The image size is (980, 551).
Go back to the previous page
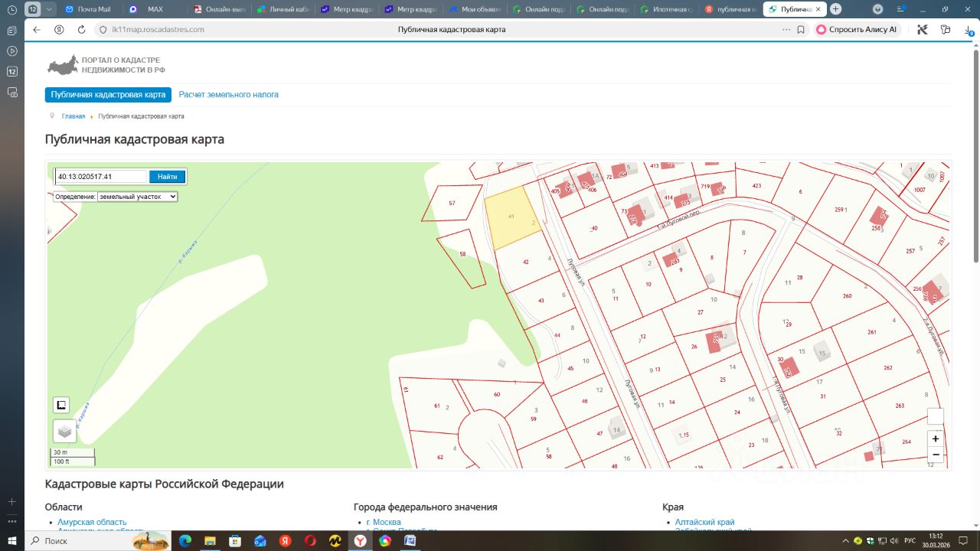pyautogui.click(x=37, y=30)
